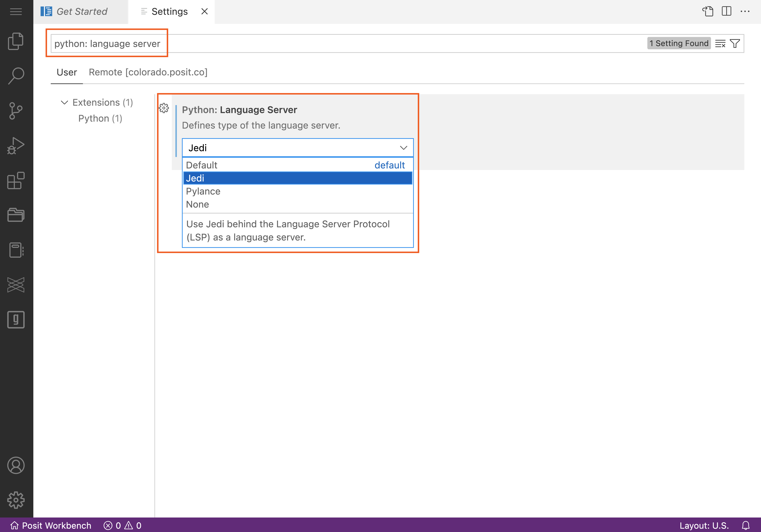Screen dimensions: 761x532
Task: Close the Settings tab
Action: click(205, 12)
